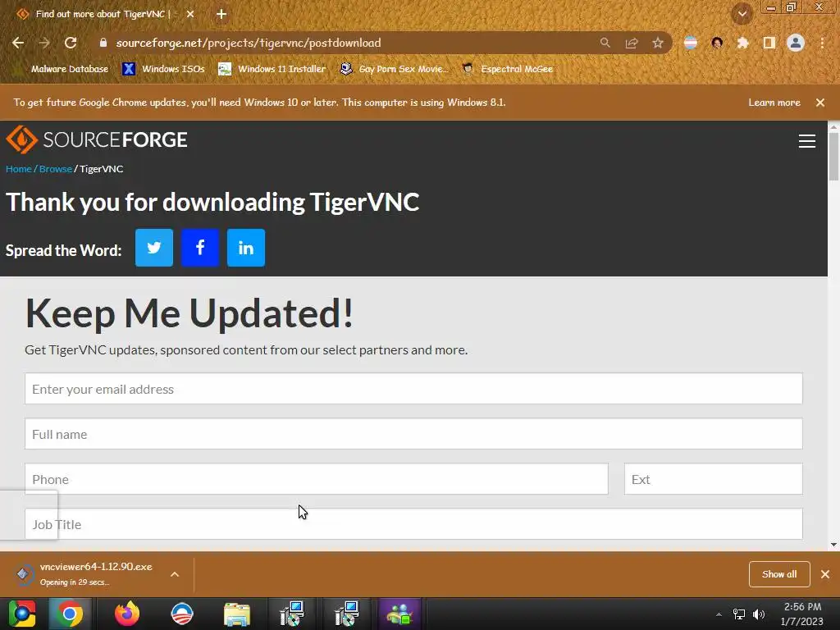Go to Browse breadcrumb
The image size is (840, 630).
pos(55,169)
